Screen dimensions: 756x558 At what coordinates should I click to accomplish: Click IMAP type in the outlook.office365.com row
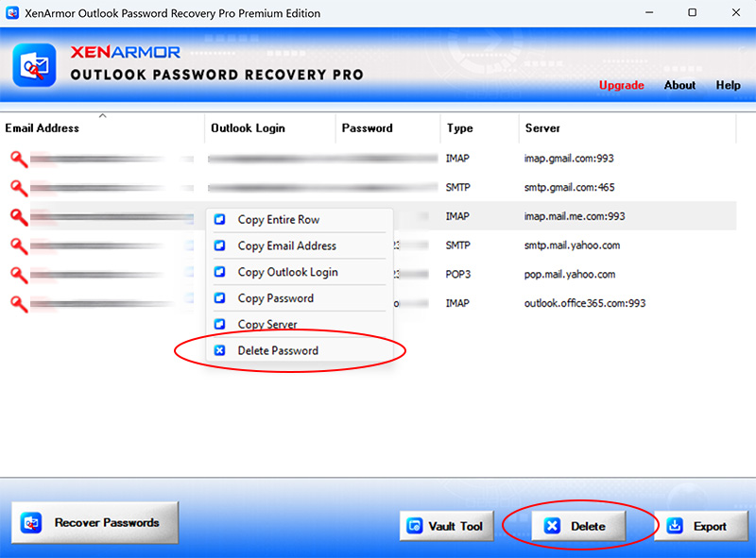(457, 303)
